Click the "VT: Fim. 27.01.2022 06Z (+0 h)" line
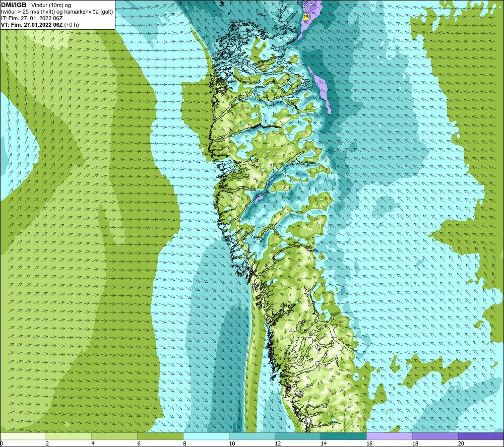Image resolution: width=504 pixels, height=447 pixels. (x=40, y=25)
